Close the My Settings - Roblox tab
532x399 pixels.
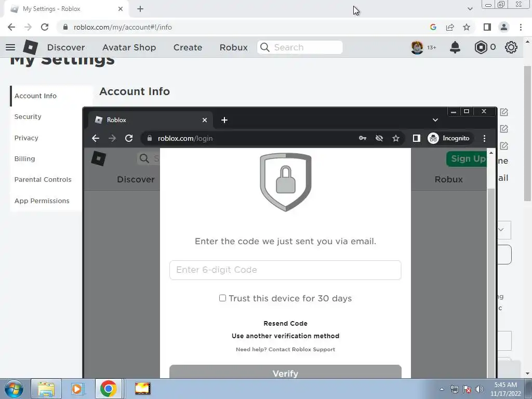121,9
